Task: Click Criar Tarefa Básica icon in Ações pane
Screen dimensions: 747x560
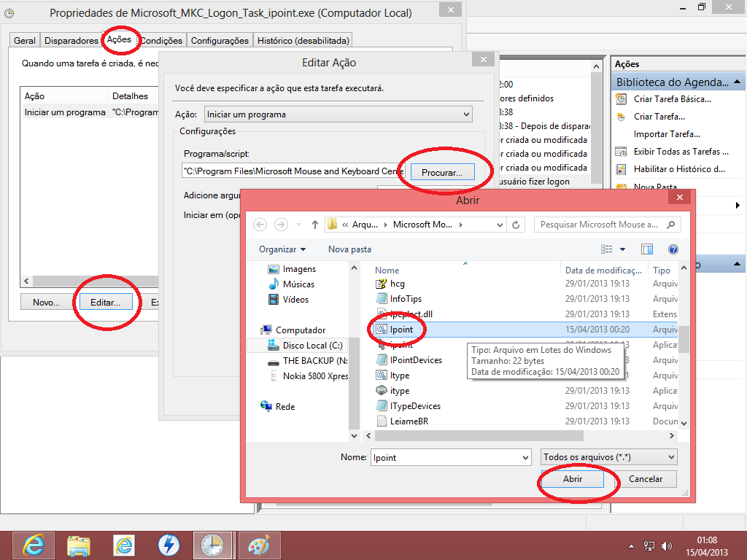Action: [621, 99]
